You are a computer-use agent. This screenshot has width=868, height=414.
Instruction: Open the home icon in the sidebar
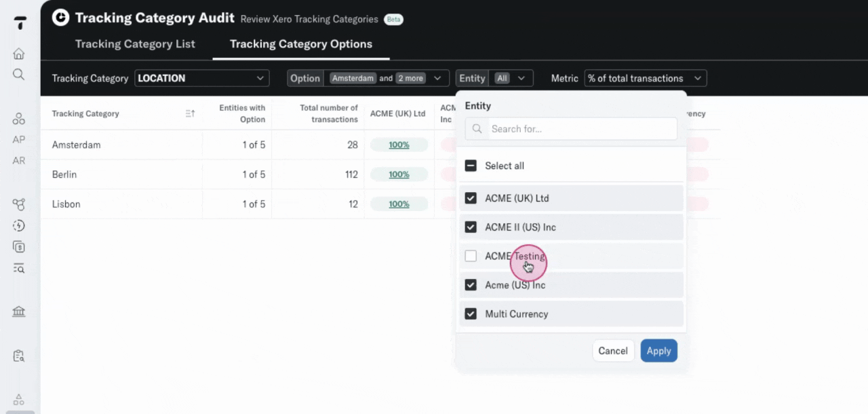coord(19,54)
